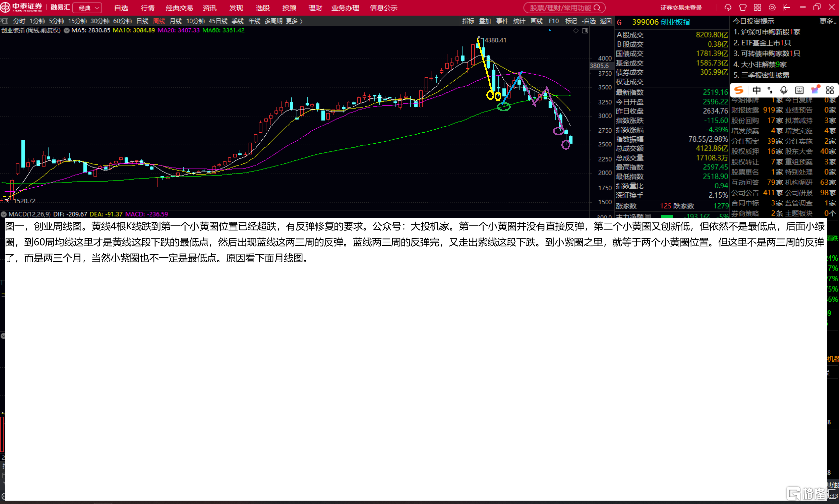Open the soft keyboard icon in IME bar

[x=799, y=90]
